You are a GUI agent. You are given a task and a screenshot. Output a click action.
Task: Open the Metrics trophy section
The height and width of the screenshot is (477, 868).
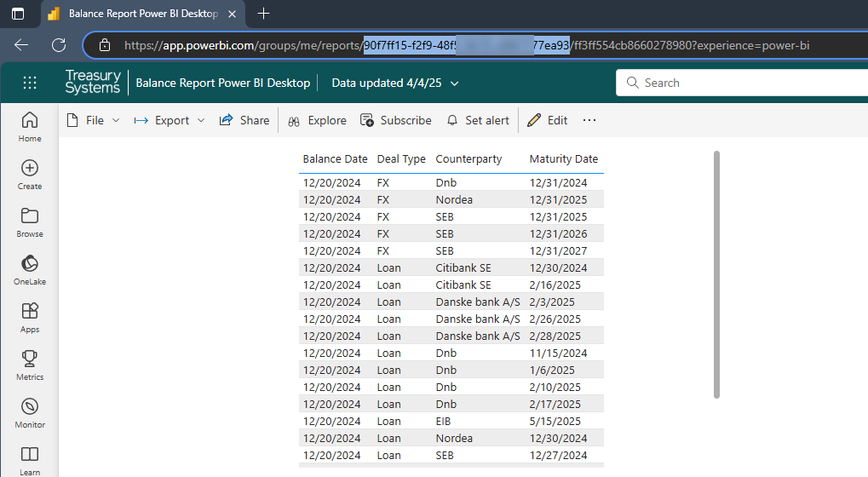click(x=29, y=365)
